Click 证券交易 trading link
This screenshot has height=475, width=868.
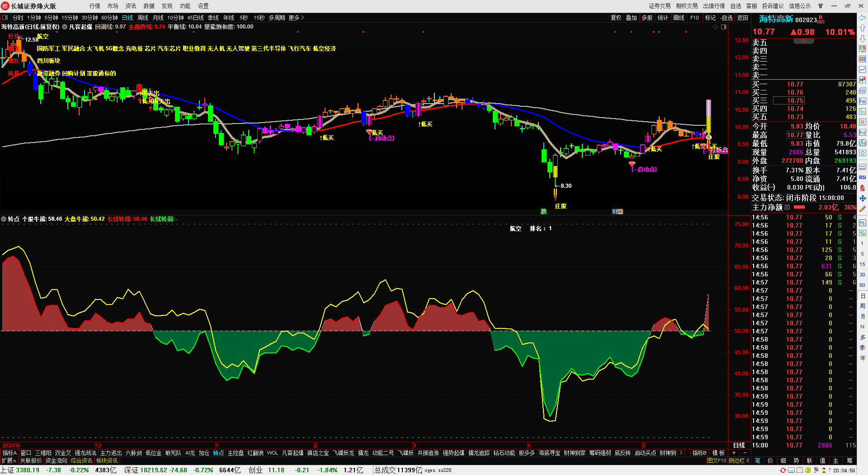click(660, 6)
